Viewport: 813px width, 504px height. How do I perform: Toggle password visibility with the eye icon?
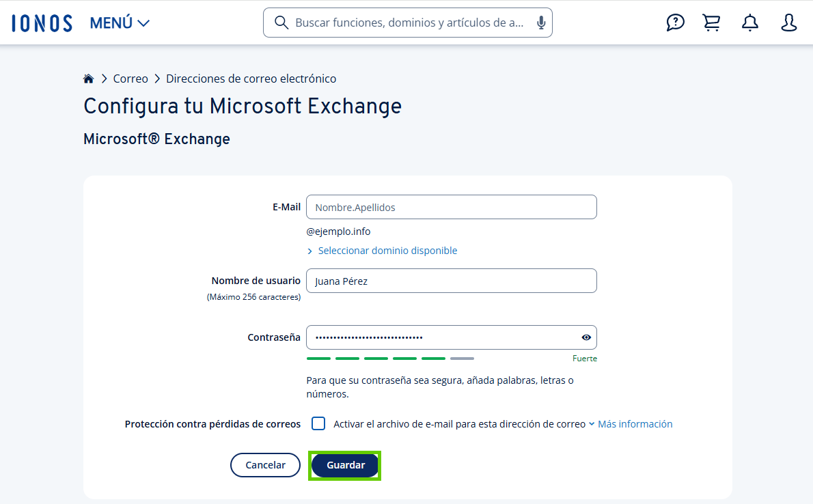(586, 337)
